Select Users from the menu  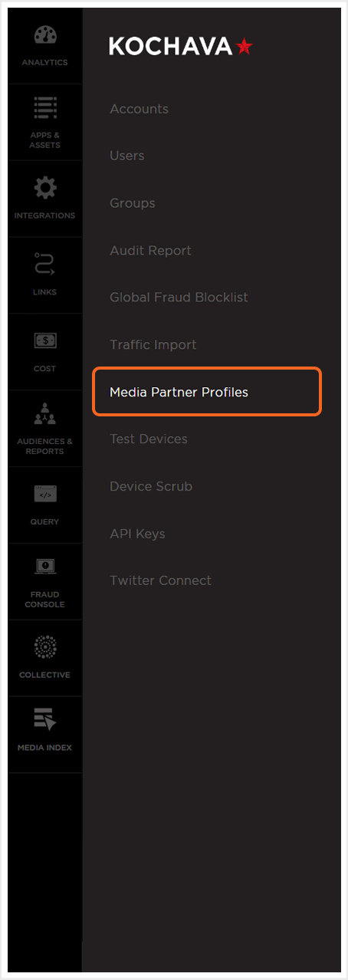pos(126,156)
